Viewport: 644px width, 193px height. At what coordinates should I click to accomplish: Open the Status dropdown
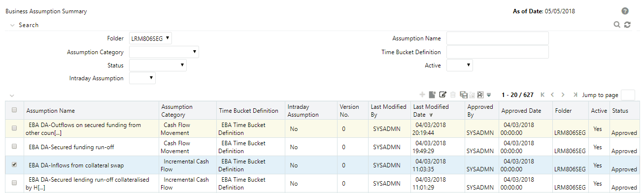158,65
